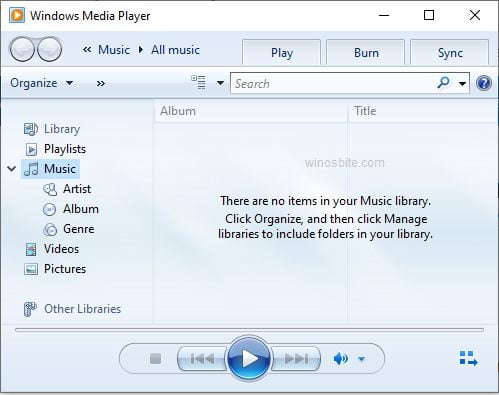Viewport: 499px width, 395px height.
Task: Select Pictures in the navigation pane
Action: (65, 269)
